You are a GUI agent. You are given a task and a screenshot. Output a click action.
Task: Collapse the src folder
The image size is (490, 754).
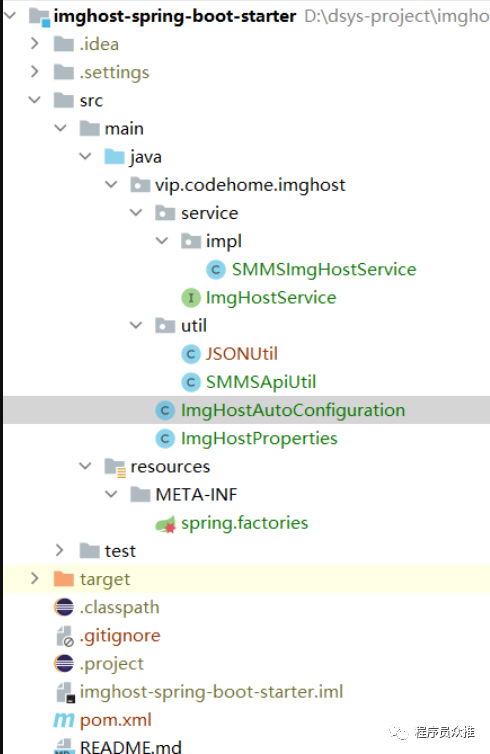[35, 100]
